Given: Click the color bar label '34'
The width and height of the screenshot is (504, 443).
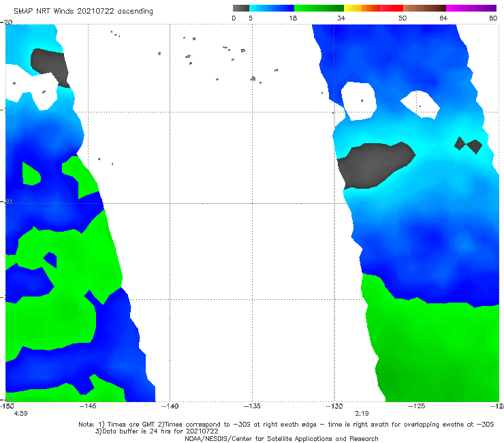Looking at the screenshot, I should point(341,18).
